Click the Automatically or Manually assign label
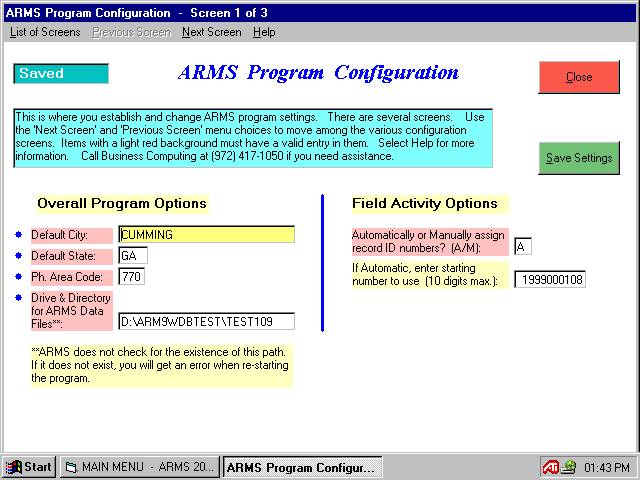Image resolution: width=640 pixels, height=480 pixels. click(x=430, y=242)
